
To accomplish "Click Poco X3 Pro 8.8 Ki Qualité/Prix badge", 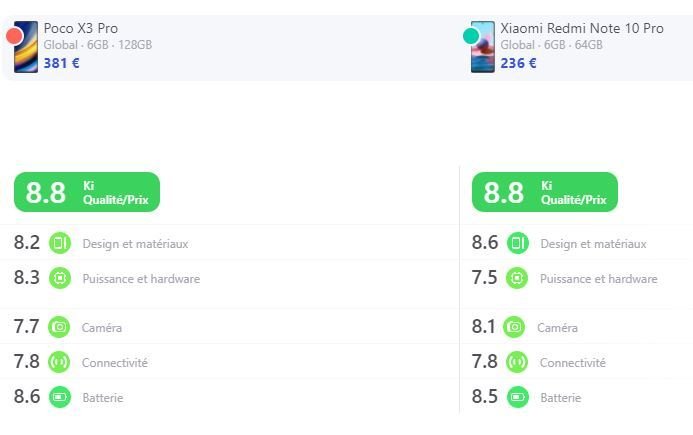I will point(87,192).
